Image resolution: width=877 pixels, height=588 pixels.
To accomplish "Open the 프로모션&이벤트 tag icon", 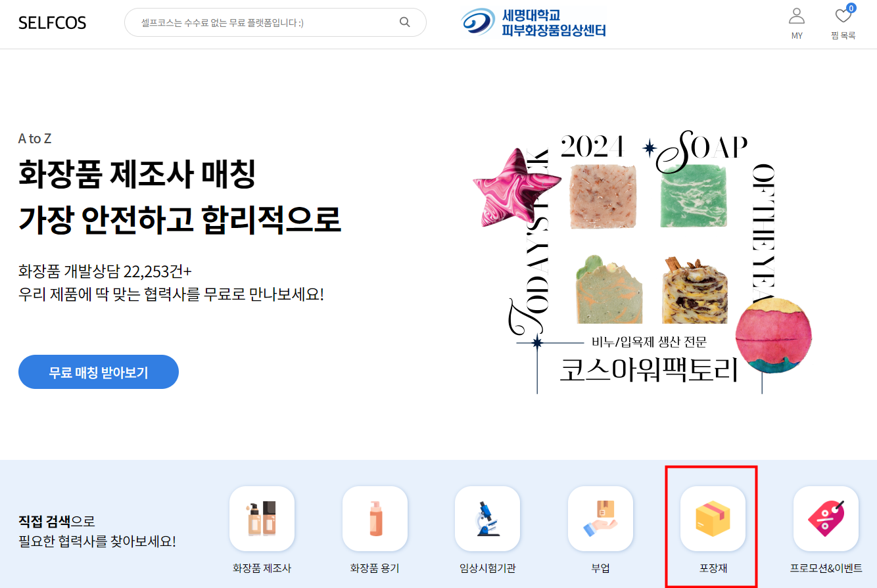I will coord(826,518).
